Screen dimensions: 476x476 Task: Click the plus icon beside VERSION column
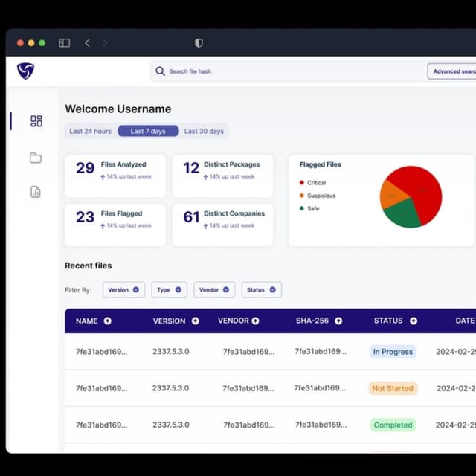pos(196,321)
